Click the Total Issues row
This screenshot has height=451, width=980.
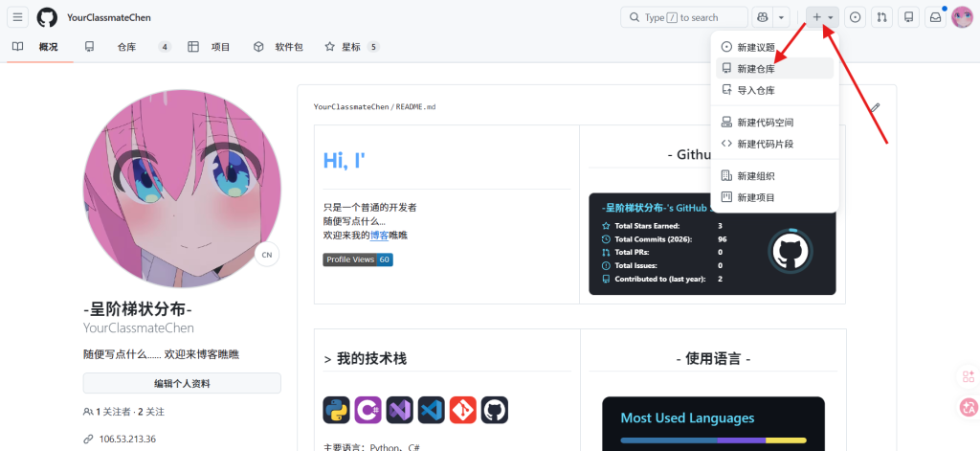click(x=662, y=266)
